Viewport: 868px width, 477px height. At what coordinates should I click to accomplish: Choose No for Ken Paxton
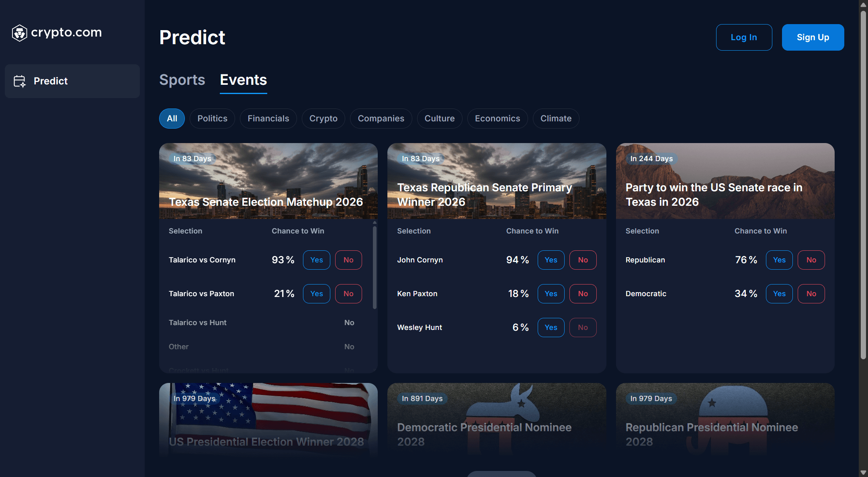pyautogui.click(x=583, y=294)
